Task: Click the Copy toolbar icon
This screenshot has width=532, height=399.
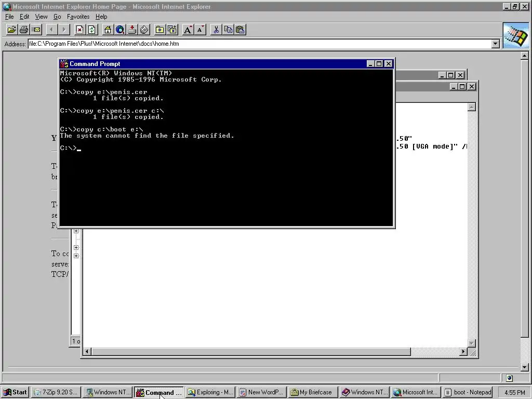Action: click(x=228, y=30)
